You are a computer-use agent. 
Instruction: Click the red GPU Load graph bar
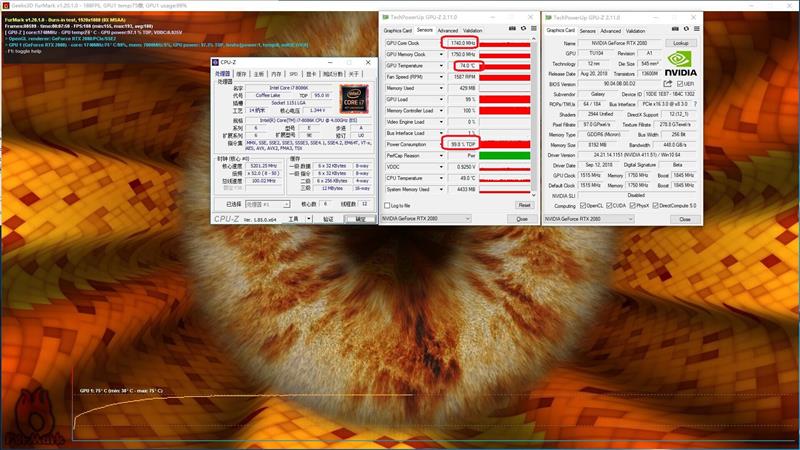(504, 99)
